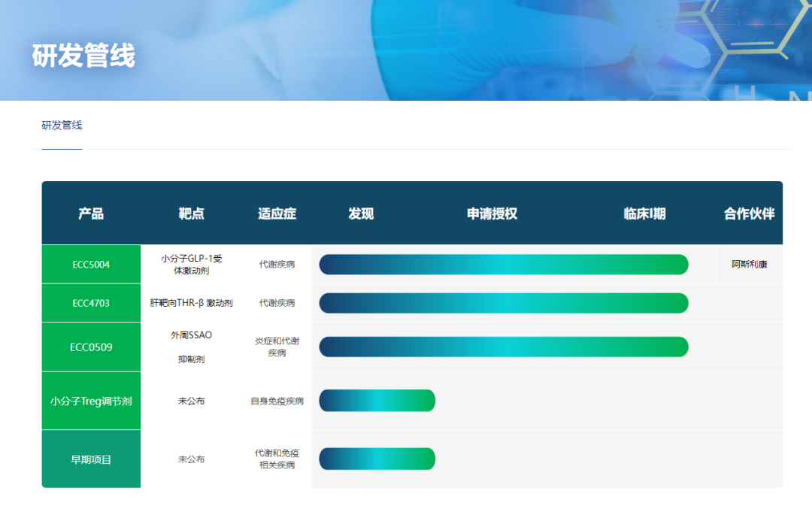The height and width of the screenshot is (515, 812).
Task: Open the ECC4703 product entry
Action: (x=91, y=303)
